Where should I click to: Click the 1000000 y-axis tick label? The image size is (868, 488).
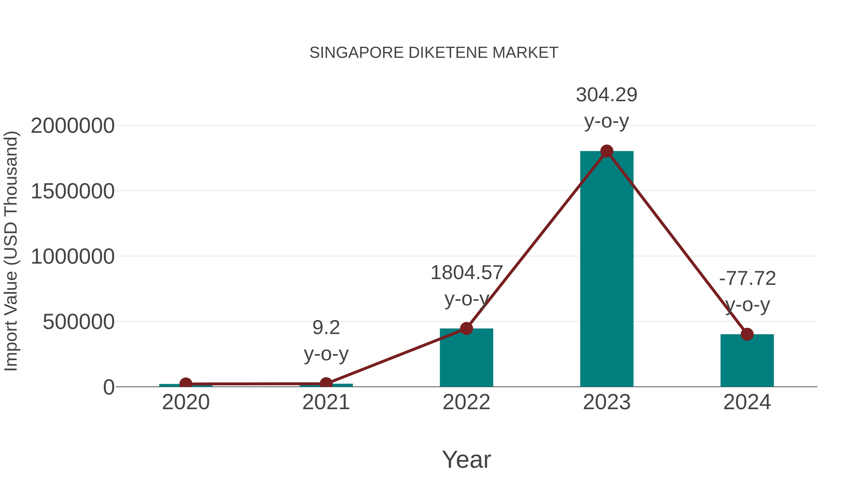coord(73,257)
